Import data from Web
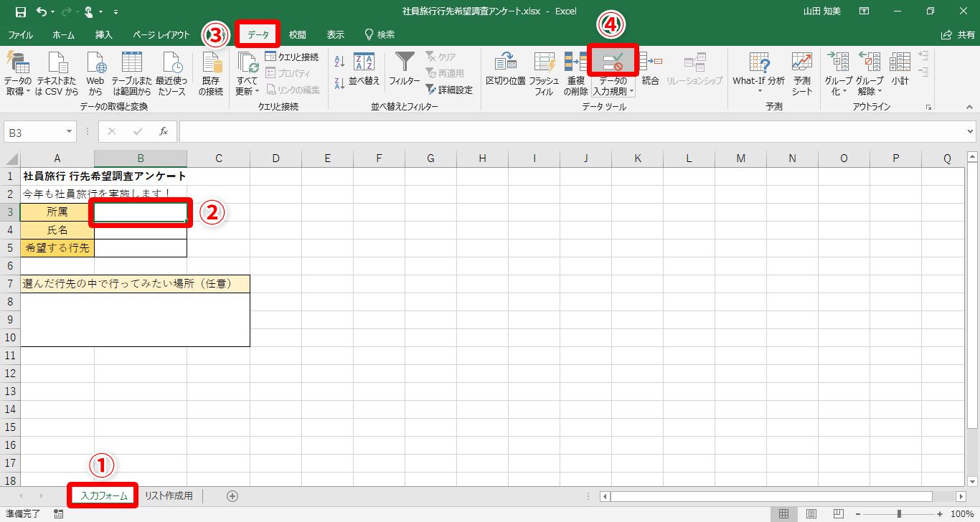 95,74
